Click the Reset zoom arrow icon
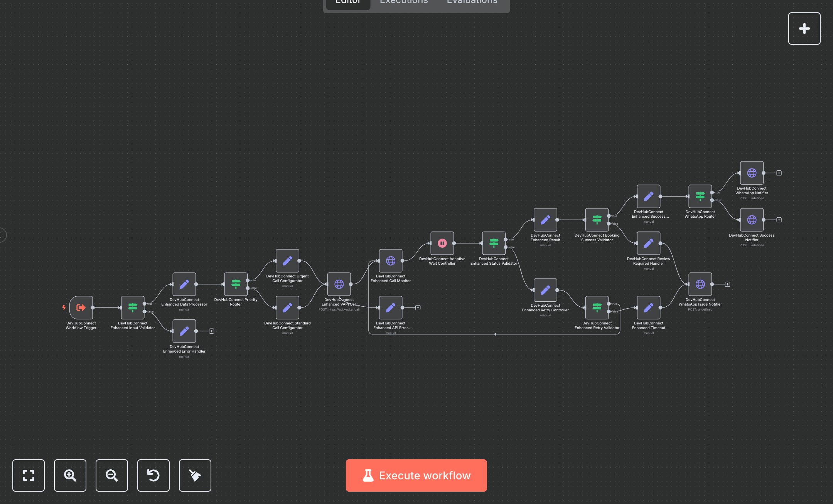This screenshot has height=504, width=833. coord(153,475)
